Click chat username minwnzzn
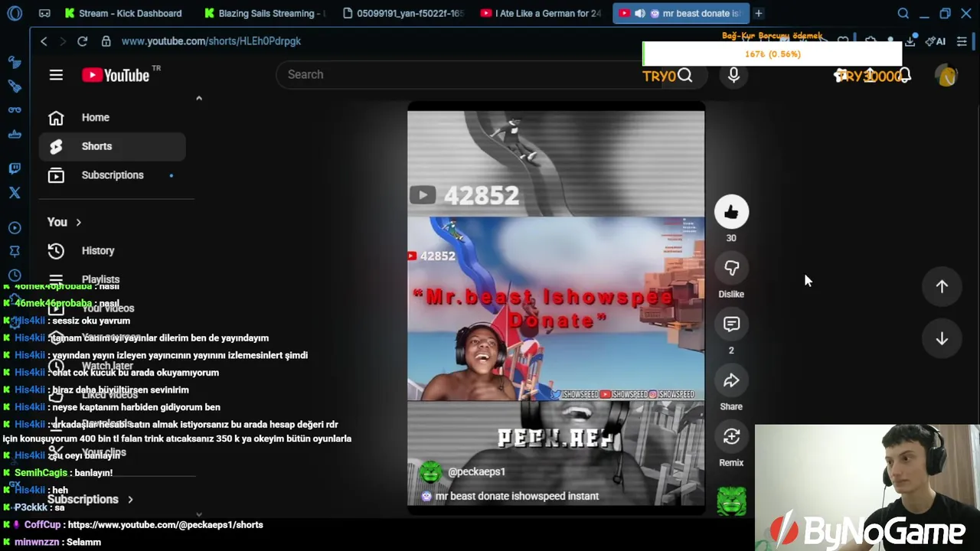This screenshot has height=551, width=980. pos(38,542)
